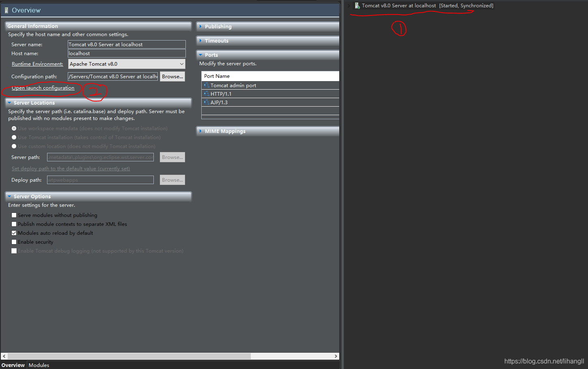Expand the Tomcat v8.0 server tree node
Viewport: 588px width, 369px height.
click(x=349, y=6)
